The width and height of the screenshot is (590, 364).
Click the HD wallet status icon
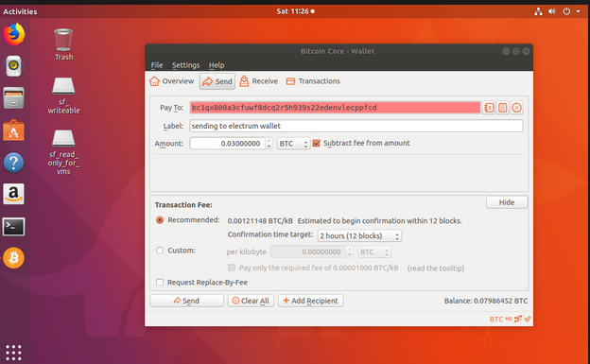pos(509,319)
